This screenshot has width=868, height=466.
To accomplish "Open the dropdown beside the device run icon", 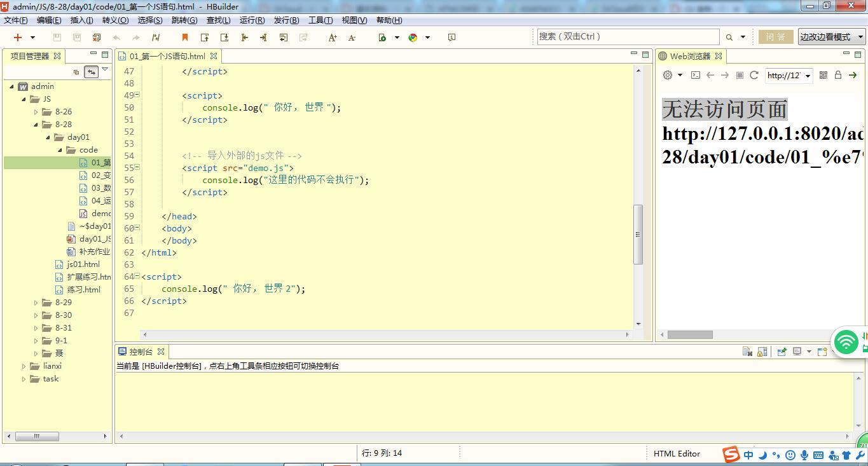I will pos(397,38).
